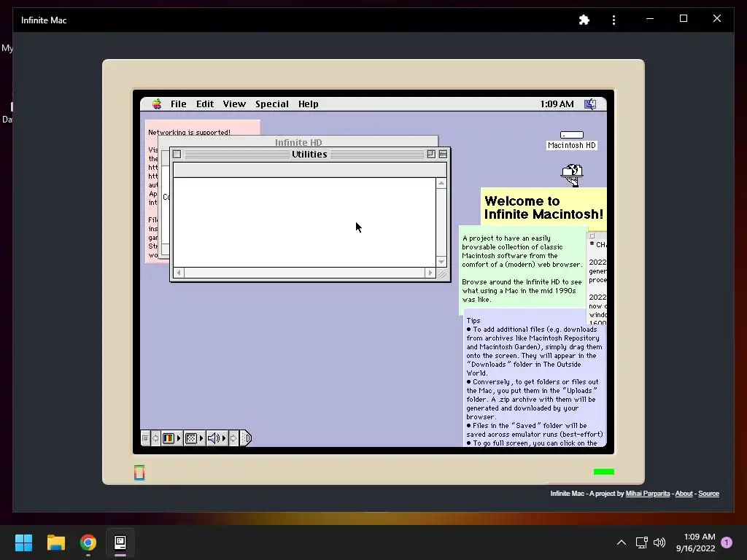Click the browser extensions puzzle icon
Image resolution: width=747 pixels, height=560 pixels.
[x=584, y=20]
